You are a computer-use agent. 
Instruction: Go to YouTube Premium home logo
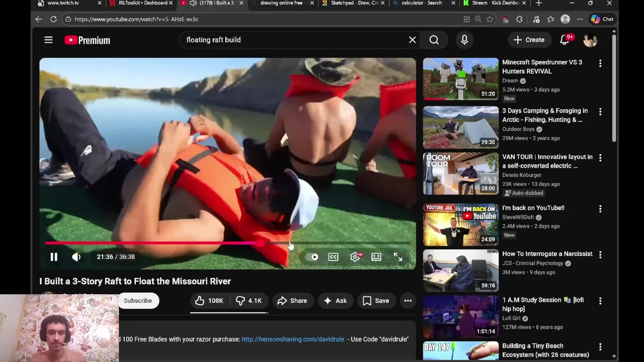tap(87, 40)
